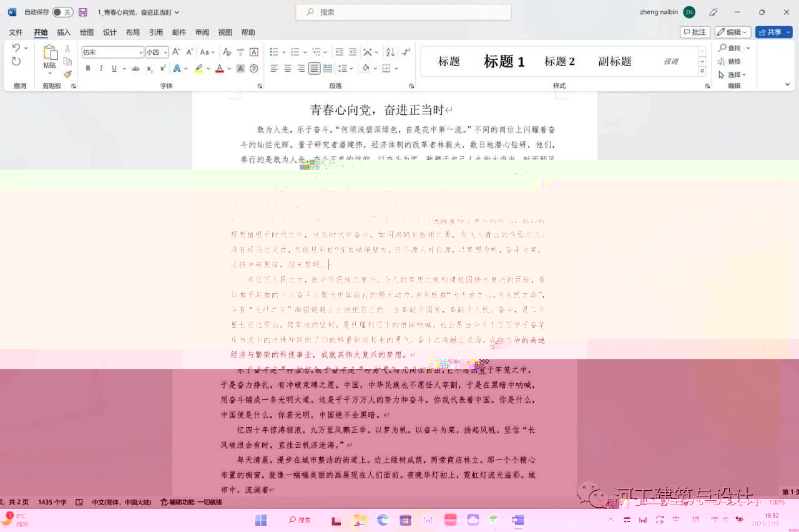The width and height of the screenshot is (799, 532).
Task: Expand the styles gallery more arrow
Action: coord(702,72)
